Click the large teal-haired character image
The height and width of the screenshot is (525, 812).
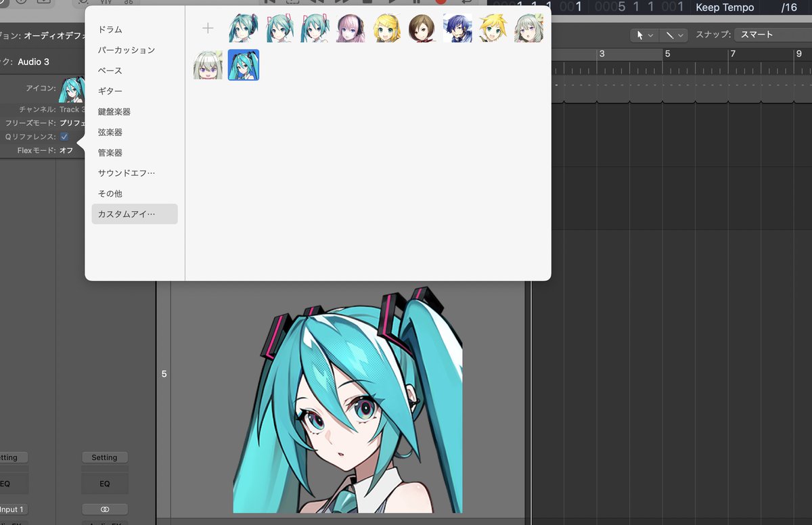tap(348, 399)
